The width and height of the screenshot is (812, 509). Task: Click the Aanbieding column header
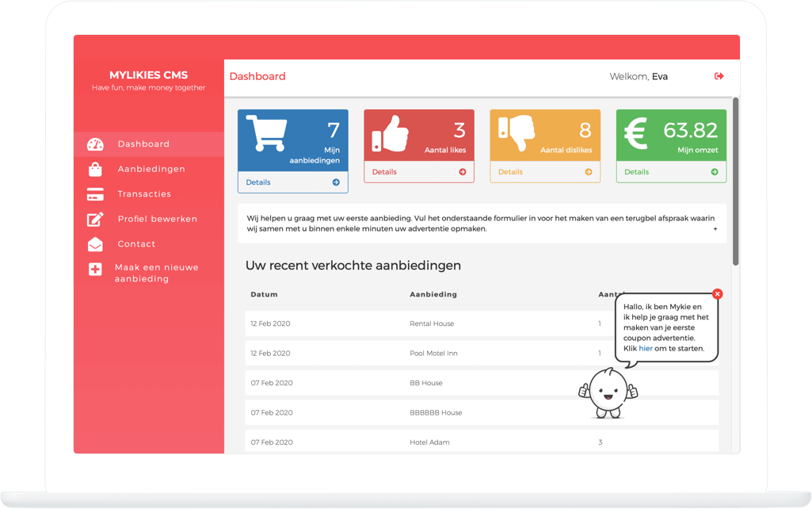click(433, 294)
